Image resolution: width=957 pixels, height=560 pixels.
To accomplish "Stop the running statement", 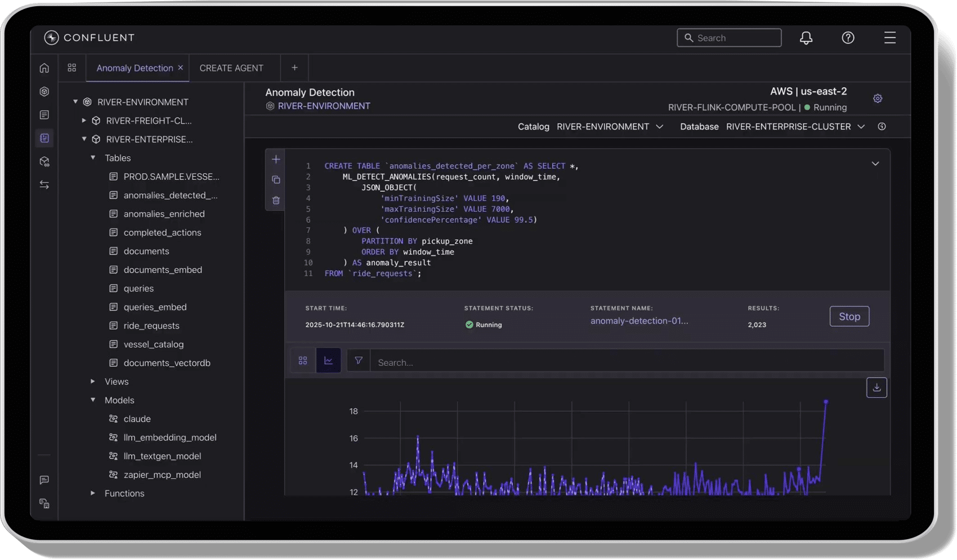I will point(849,316).
